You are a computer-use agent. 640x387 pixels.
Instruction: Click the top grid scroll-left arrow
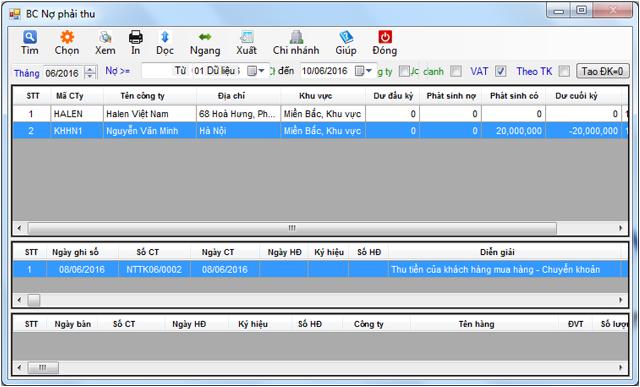coord(19,228)
